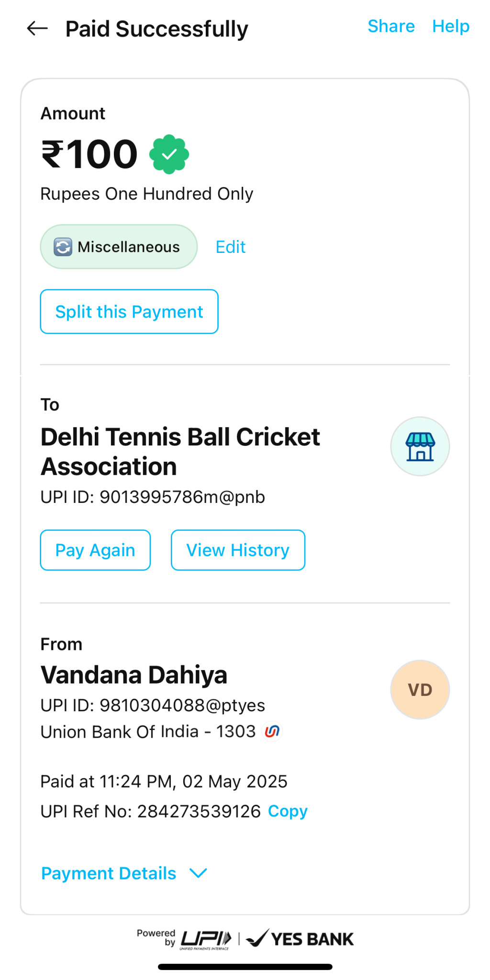Open View History for this payee
This screenshot has width=490, height=980.
click(x=238, y=550)
